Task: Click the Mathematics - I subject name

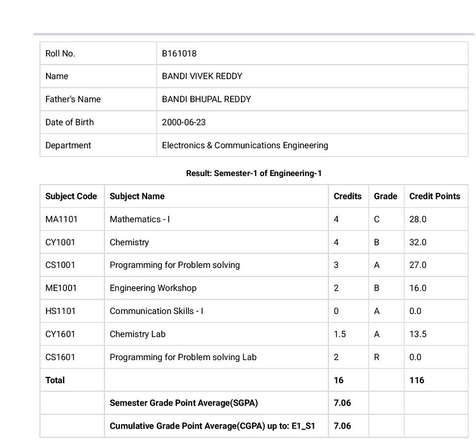Action: click(140, 219)
